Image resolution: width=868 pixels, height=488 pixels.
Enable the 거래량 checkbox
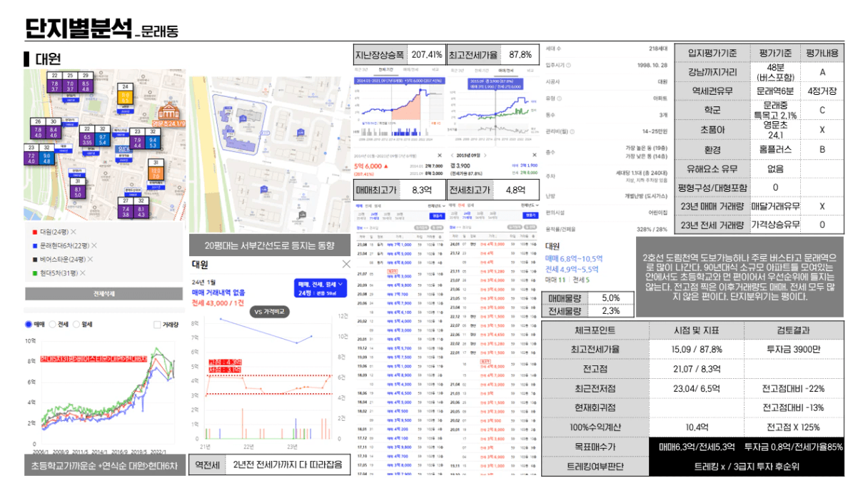pos(158,325)
